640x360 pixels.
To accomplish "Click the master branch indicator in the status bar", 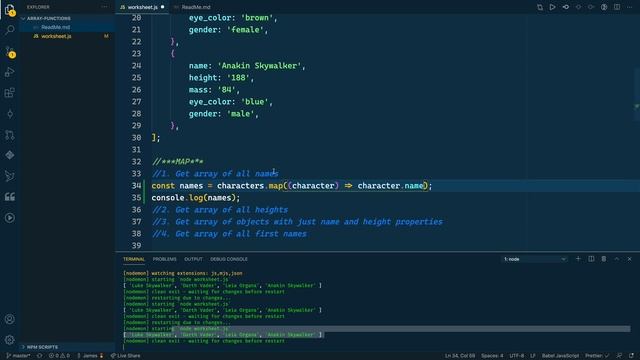I will (18, 356).
